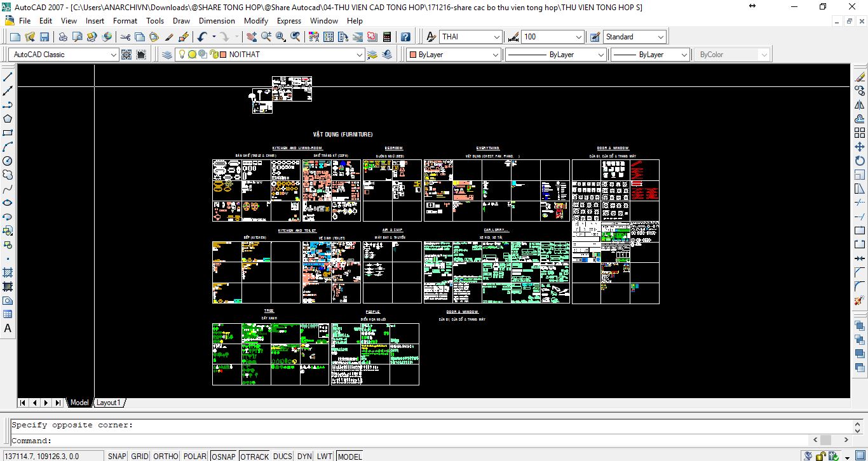Viewport: 868px width, 461px height.
Task: Toggle POLAR tracking in status bar
Action: click(195, 456)
